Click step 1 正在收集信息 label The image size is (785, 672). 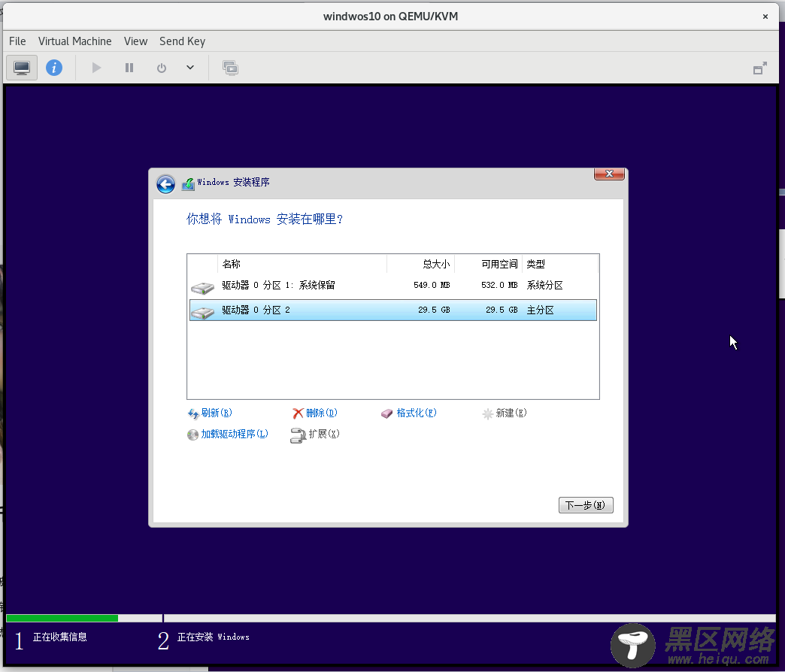60,637
